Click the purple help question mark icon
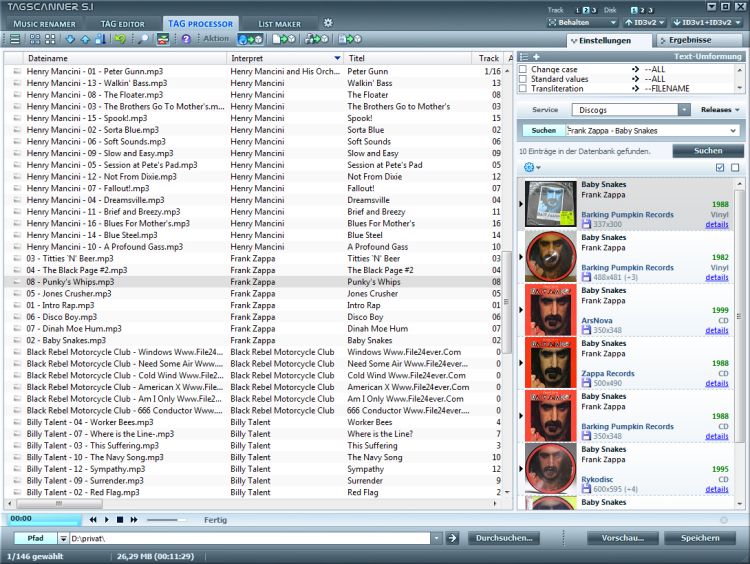Screen dimensions: 750x564 click(186, 39)
